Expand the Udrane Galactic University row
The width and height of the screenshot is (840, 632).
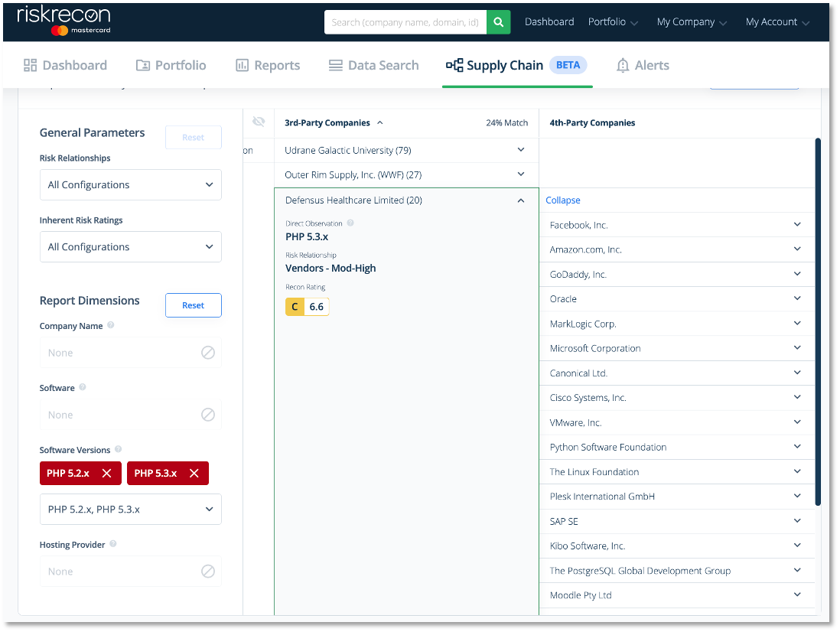521,150
